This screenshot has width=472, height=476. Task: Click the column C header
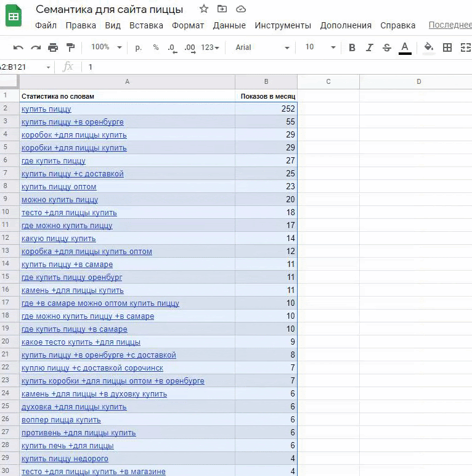click(328, 81)
